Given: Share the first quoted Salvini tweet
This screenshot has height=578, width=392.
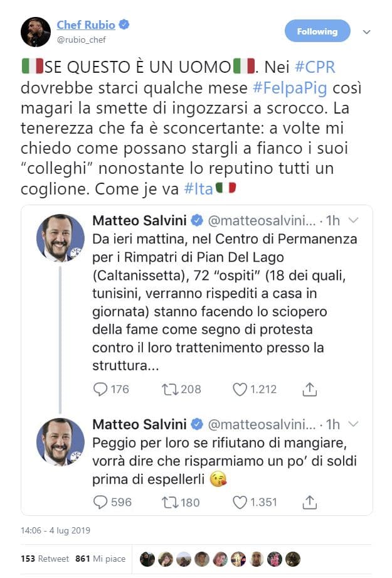Looking at the screenshot, I should pos(309,389).
